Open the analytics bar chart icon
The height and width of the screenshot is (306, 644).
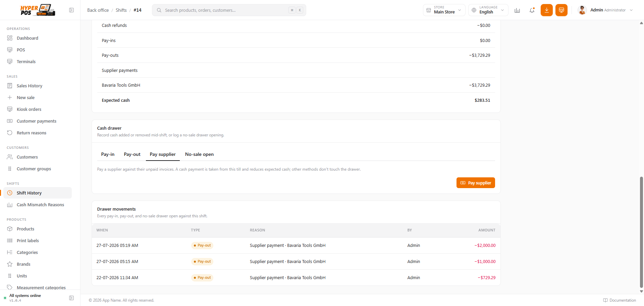click(517, 10)
